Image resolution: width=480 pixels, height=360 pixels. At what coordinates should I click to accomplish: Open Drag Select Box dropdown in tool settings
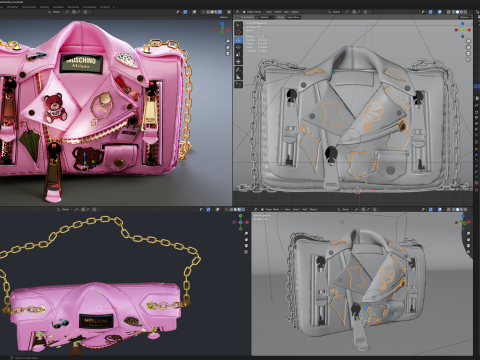[x=294, y=17]
